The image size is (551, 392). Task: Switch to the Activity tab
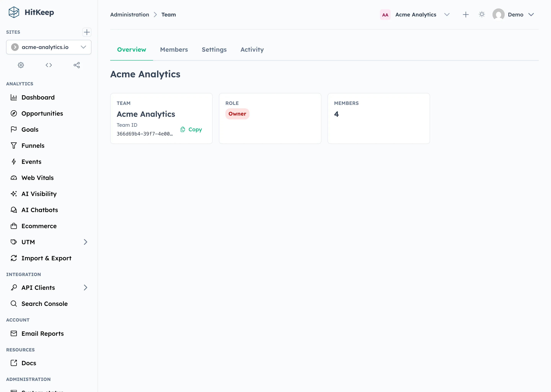[x=252, y=50]
